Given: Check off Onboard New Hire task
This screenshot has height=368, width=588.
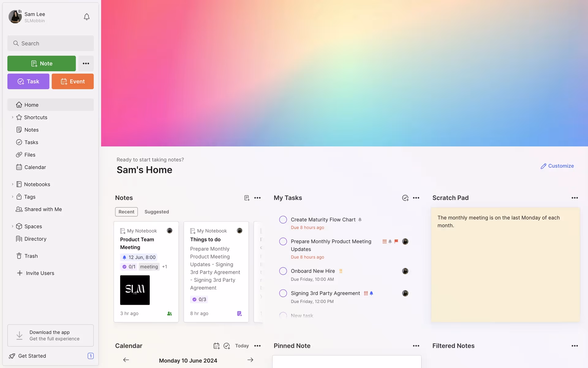Looking at the screenshot, I should [283, 271].
